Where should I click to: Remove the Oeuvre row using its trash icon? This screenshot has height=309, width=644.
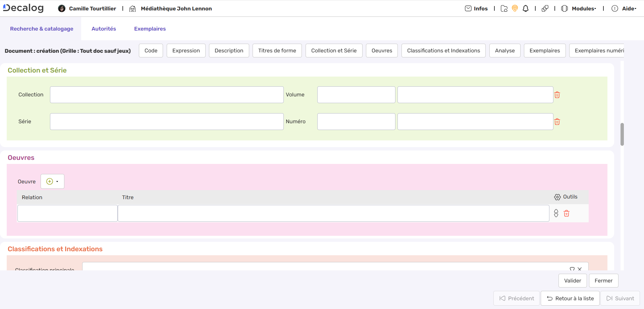tap(567, 213)
